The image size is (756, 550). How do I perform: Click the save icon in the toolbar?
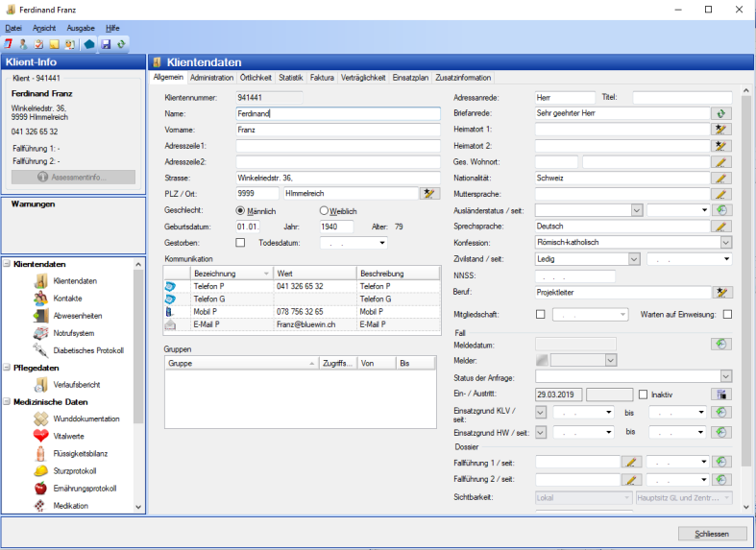(106, 44)
